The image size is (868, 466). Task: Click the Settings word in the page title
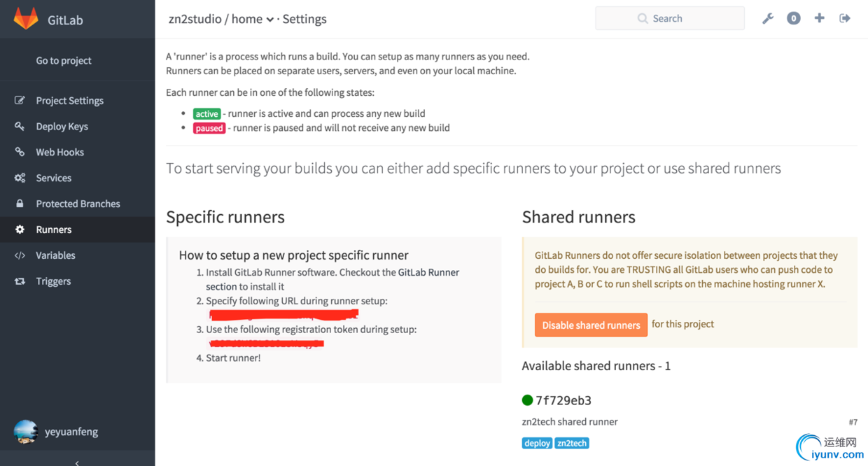pyautogui.click(x=304, y=19)
